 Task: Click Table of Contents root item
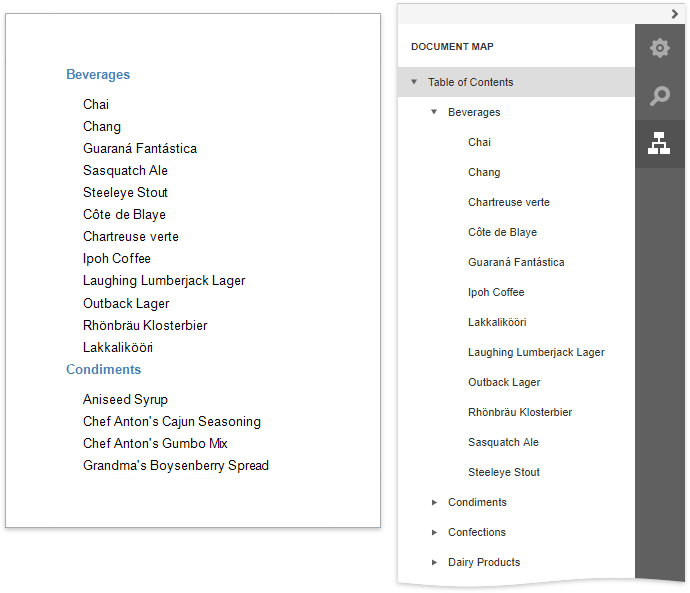[470, 82]
